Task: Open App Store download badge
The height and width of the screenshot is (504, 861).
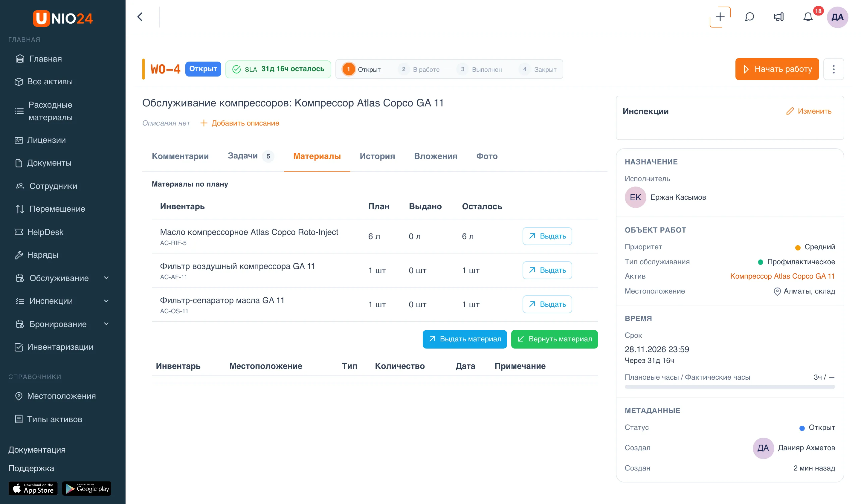Action: tap(33, 489)
